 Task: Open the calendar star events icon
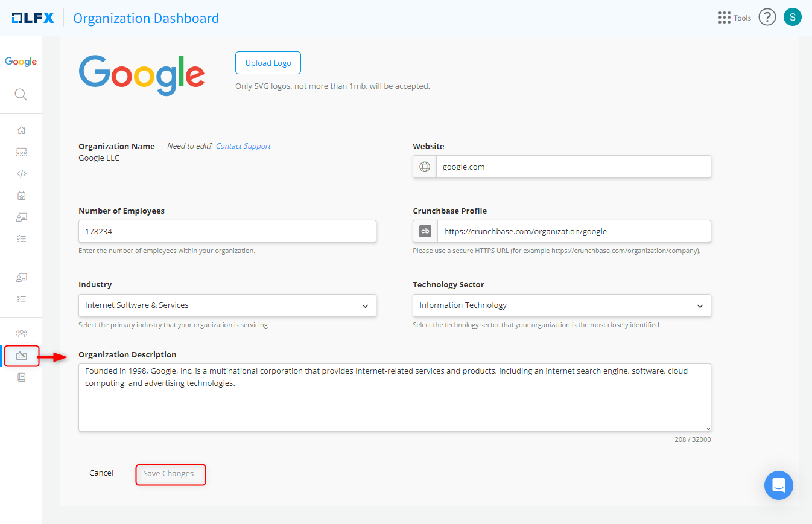coord(22,196)
